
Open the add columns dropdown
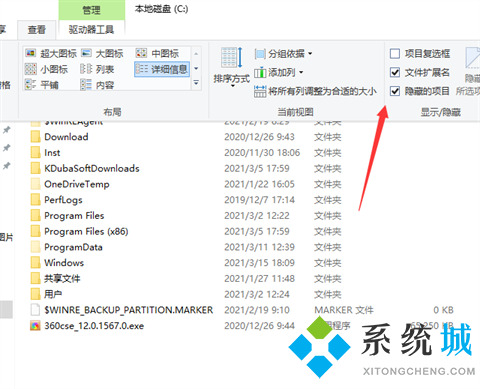279,72
